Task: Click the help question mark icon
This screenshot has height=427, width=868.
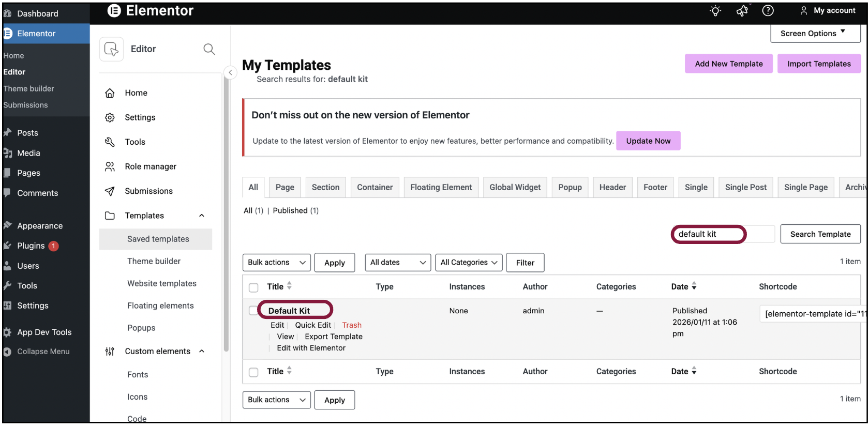Action: 768,11
